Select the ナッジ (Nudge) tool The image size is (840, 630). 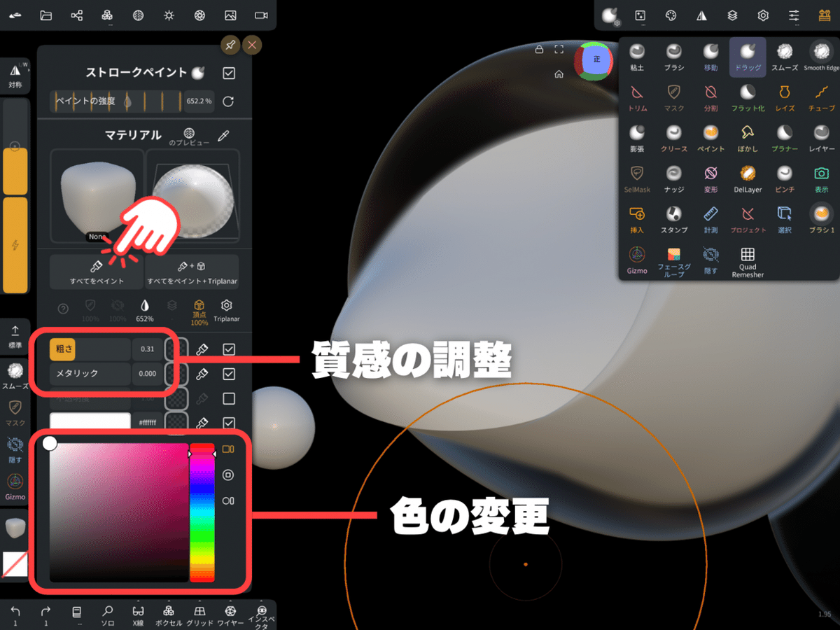673,178
